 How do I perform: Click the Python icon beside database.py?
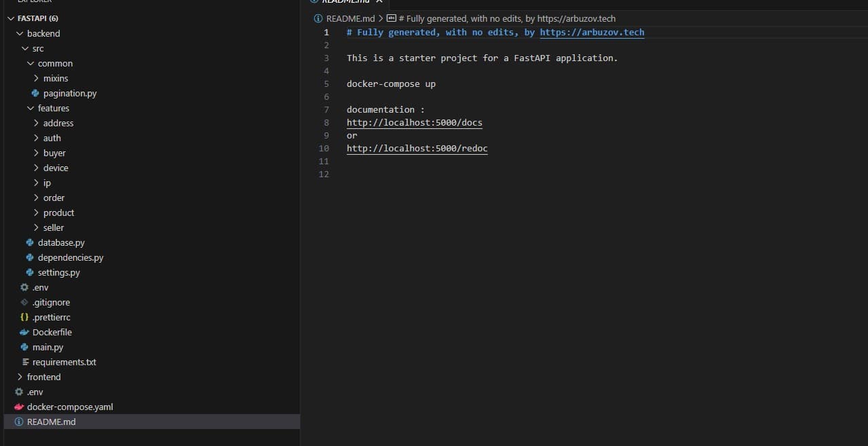[x=30, y=242]
